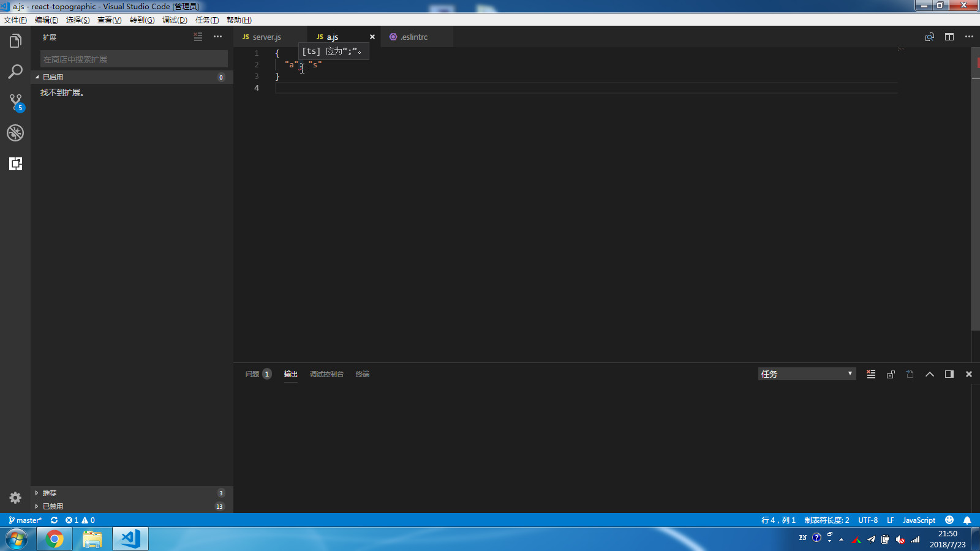The width and height of the screenshot is (980, 551).
Task: Change language mode via JavaScript status item
Action: pos(918,520)
